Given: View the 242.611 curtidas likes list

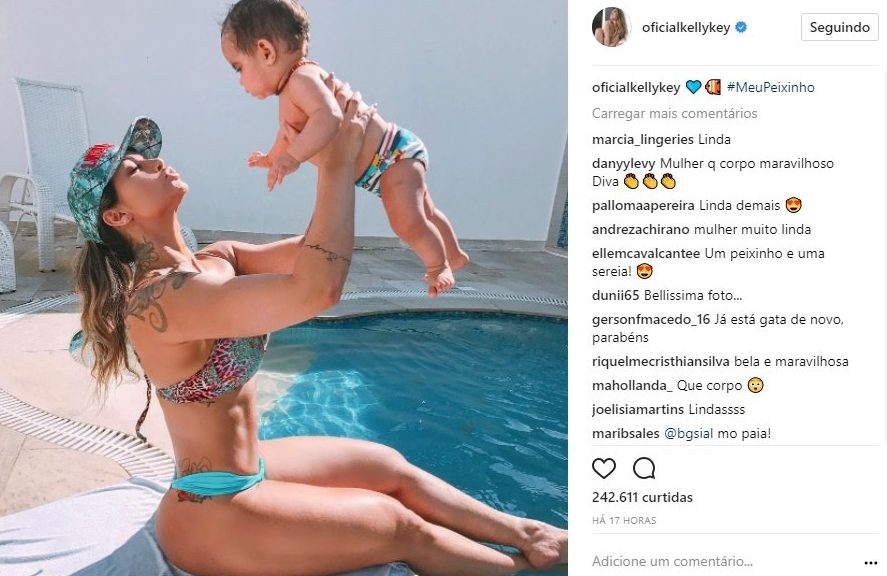Looking at the screenshot, I should click(x=642, y=497).
